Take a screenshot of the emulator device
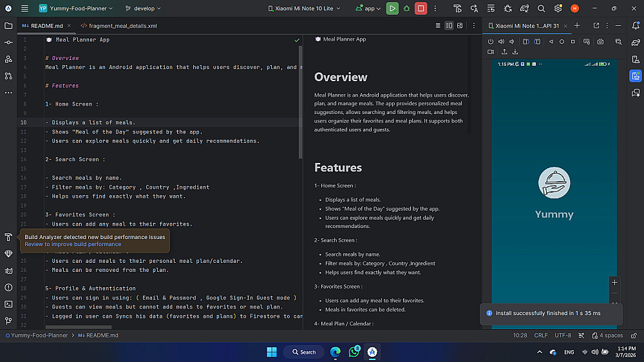 coord(600,41)
